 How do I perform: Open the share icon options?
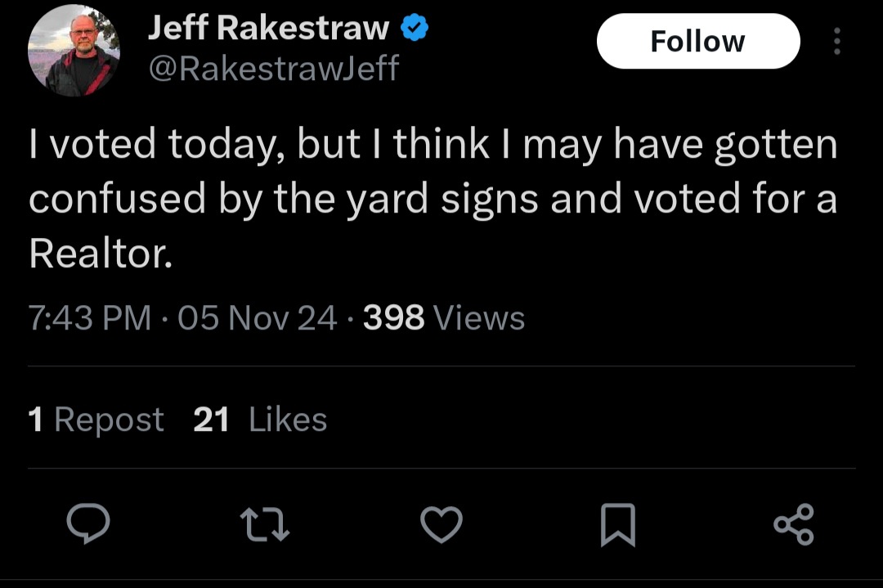point(794,524)
